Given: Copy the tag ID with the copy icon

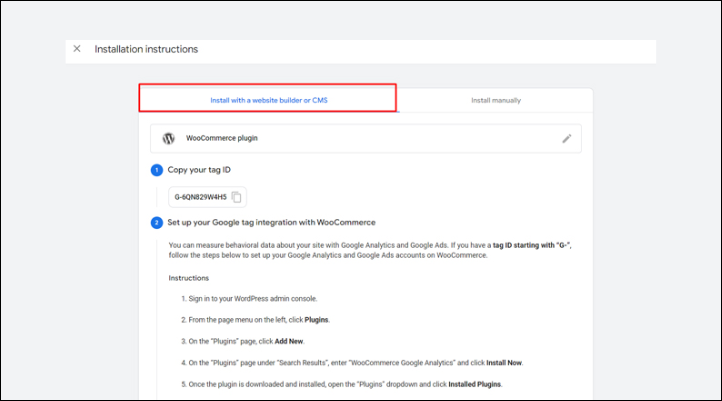Looking at the screenshot, I should (237, 197).
